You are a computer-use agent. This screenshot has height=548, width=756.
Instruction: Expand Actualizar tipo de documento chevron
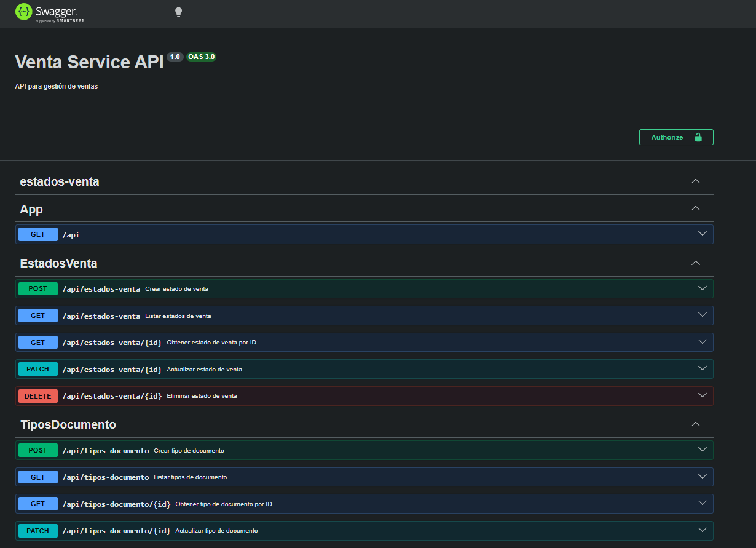tap(703, 530)
